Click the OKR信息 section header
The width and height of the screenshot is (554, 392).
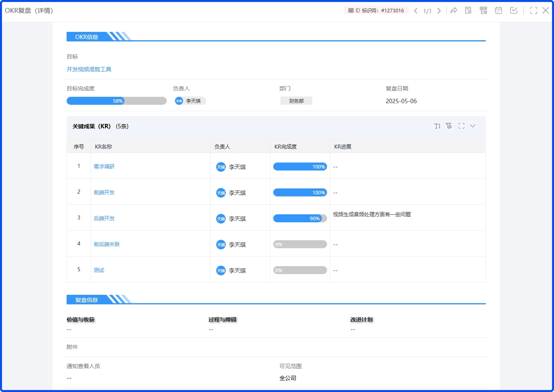(87, 36)
